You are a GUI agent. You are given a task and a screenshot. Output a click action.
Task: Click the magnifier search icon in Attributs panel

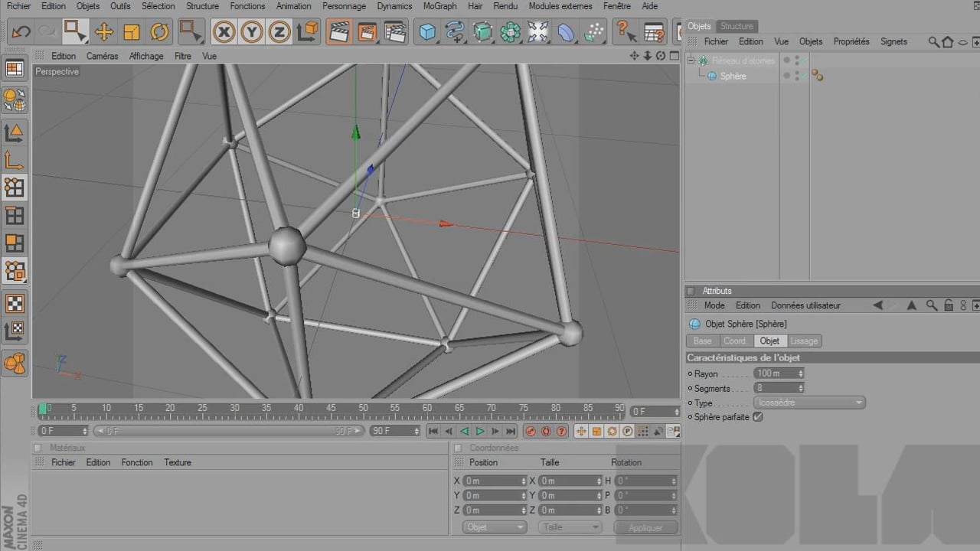(932, 305)
